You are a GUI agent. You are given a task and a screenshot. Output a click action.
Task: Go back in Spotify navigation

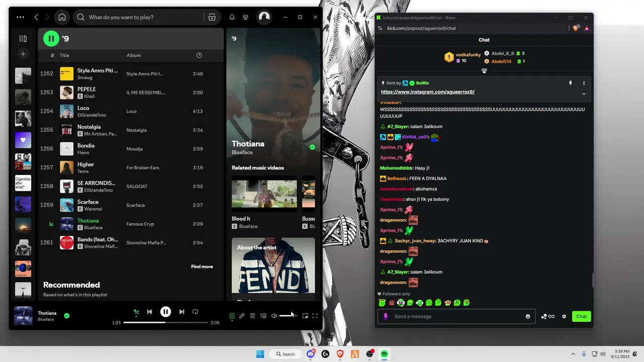click(36, 17)
